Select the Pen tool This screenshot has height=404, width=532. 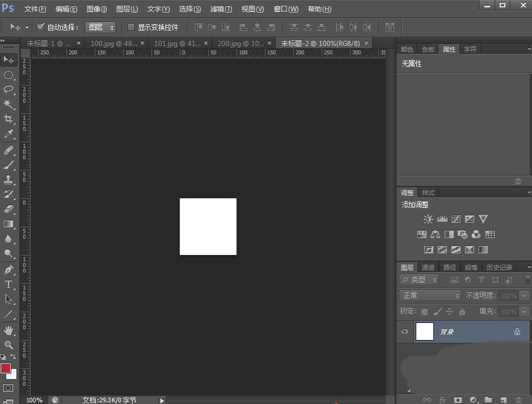pos(9,270)
